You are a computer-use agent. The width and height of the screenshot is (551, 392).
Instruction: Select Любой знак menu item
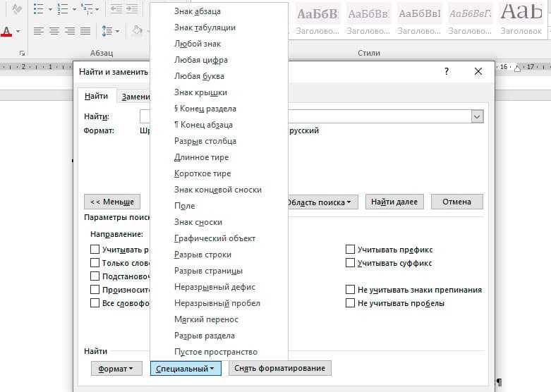(219, 44)
